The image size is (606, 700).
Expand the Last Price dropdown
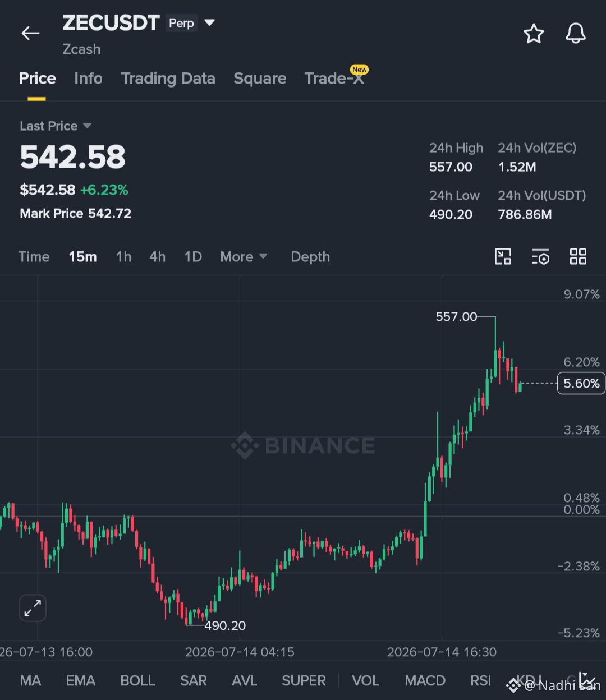pos(56,126)
